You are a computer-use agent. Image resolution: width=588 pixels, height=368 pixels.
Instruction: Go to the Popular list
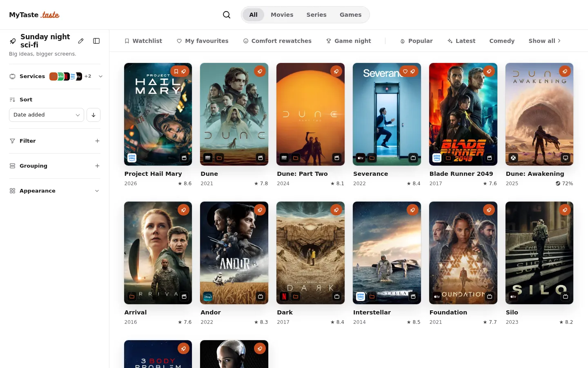416,41
